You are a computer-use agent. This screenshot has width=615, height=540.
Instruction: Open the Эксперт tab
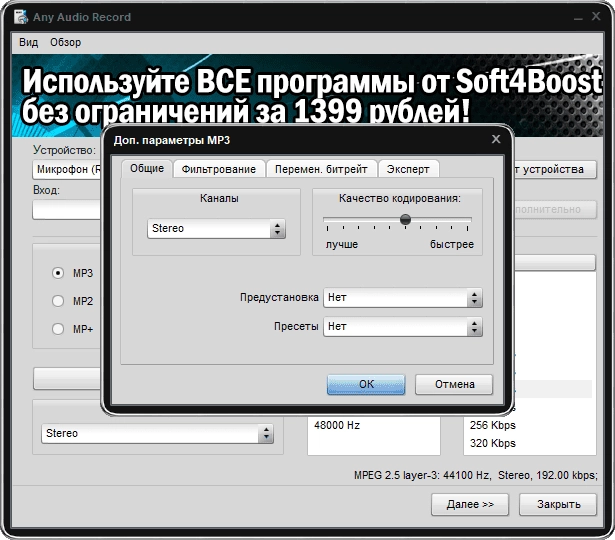point(408,169)
